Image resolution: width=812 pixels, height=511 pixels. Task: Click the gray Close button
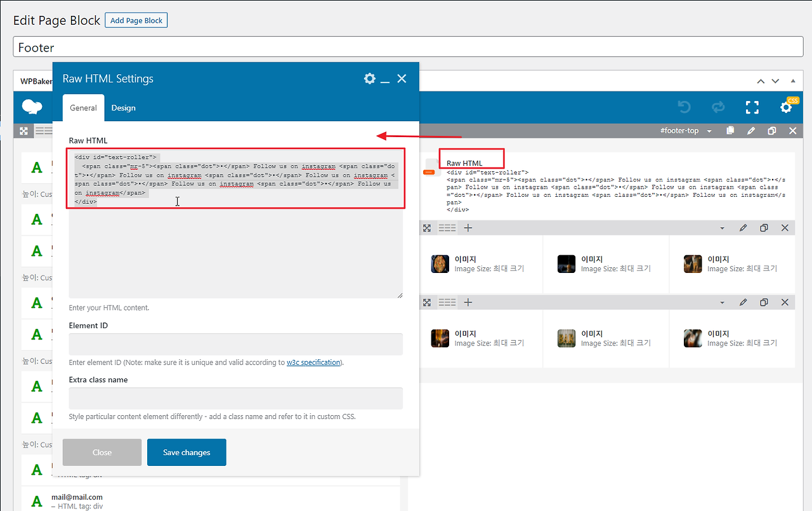coord(102,453)
